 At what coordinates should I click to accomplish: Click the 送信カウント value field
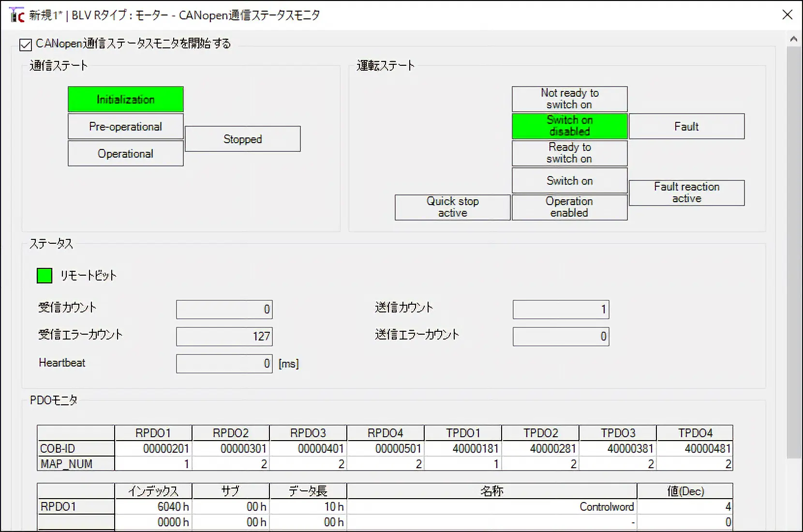[561, 310]
